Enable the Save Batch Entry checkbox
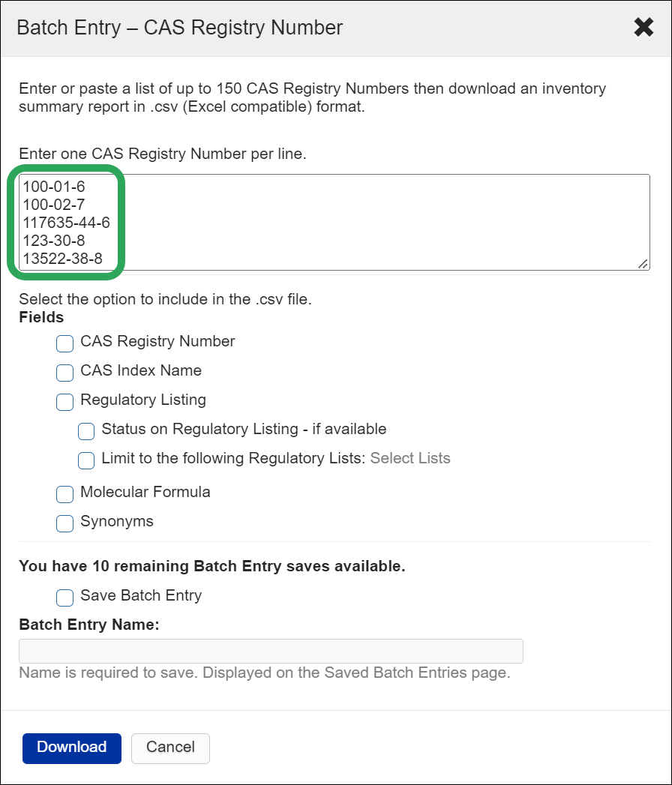The height and width of the screenshot is (785, 672). (x=65, y=598)
